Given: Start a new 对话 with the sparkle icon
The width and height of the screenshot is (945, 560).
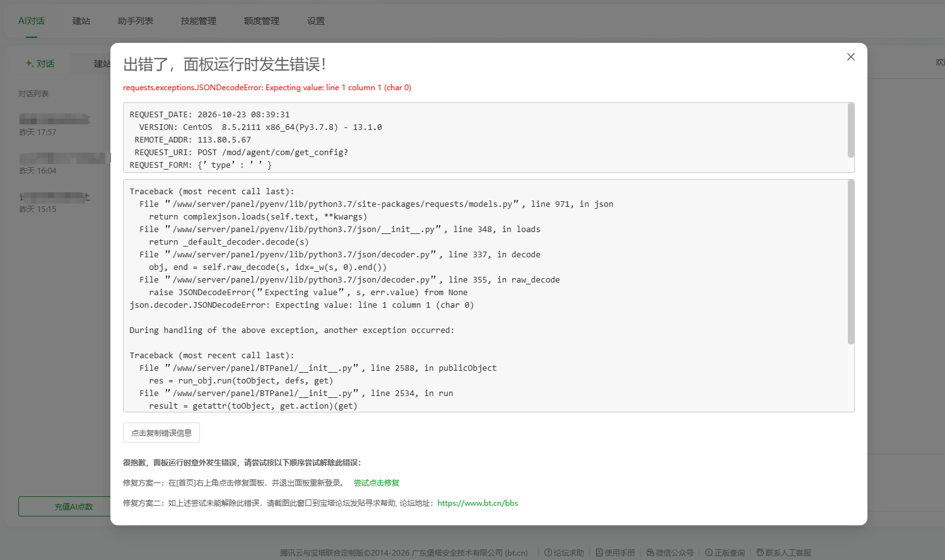Looking at the screenshot, I should 40,64.
